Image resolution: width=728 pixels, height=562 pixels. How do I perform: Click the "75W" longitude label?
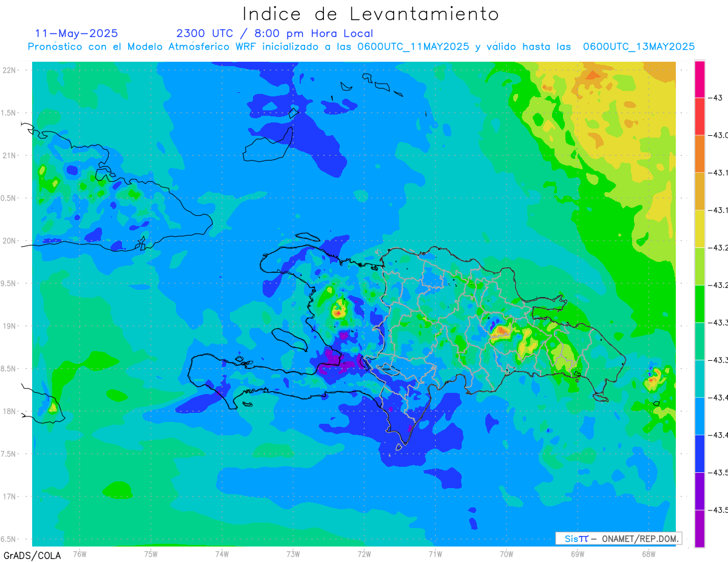(151, 554)
